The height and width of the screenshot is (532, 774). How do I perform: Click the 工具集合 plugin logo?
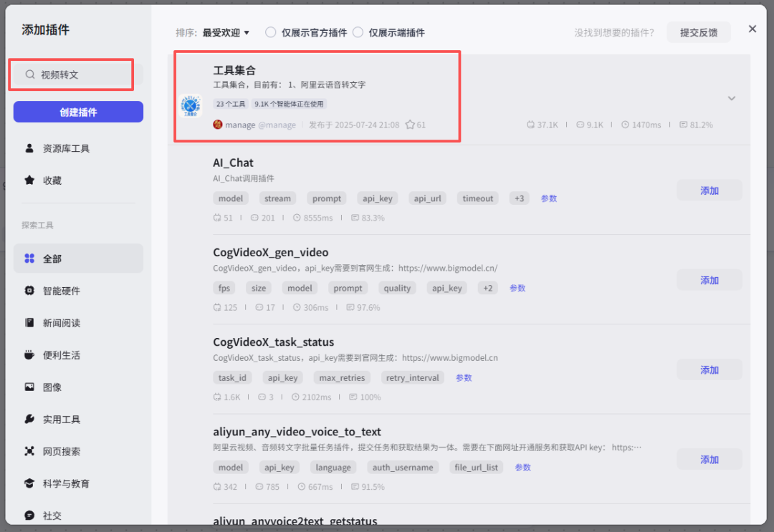(190, 105)
